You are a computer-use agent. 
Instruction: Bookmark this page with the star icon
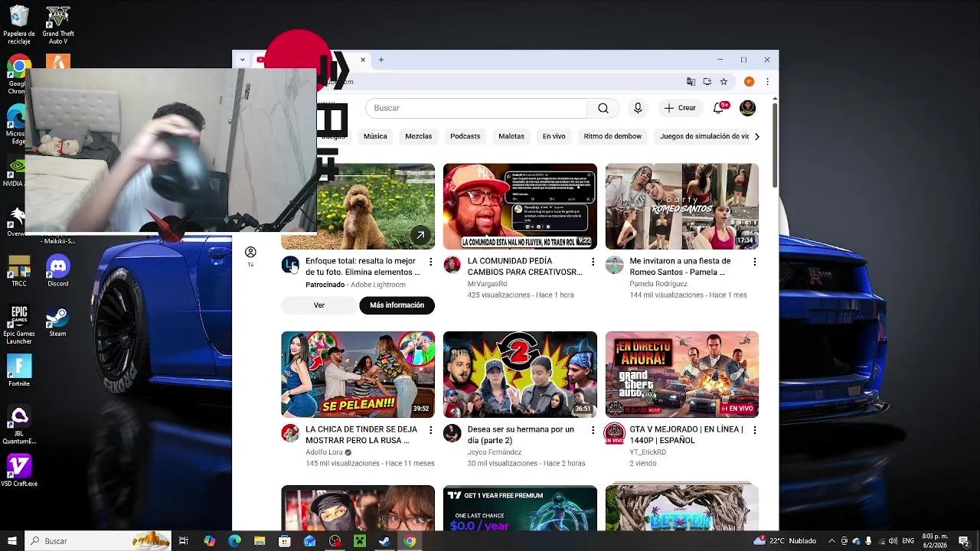coord(724,82)
